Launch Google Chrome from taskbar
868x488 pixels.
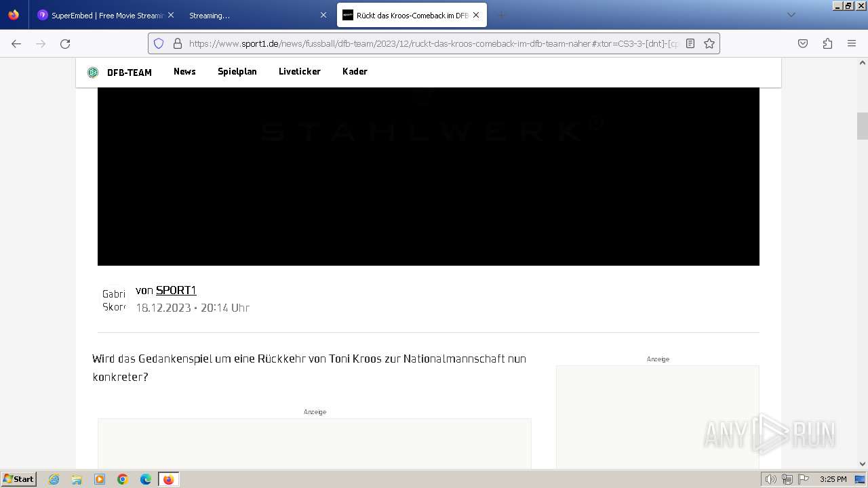pyautogui.click(x=123, y=479)
